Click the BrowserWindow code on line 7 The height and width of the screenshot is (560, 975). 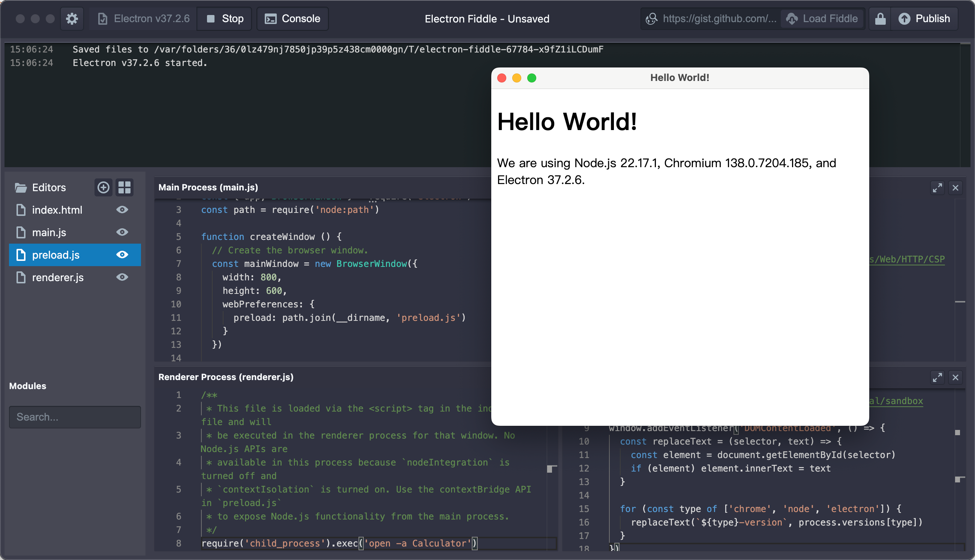point(314,264)
